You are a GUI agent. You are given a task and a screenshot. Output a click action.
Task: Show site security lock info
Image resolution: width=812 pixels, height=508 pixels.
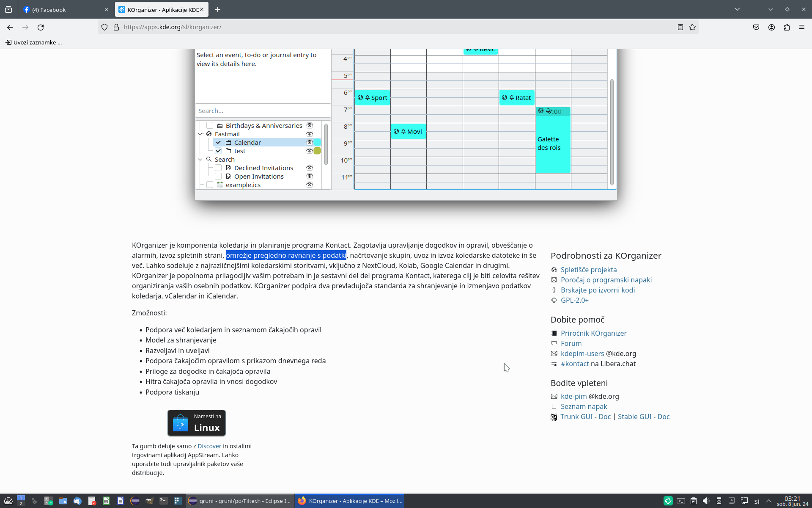pyautogui.click(x=116, y=27)
